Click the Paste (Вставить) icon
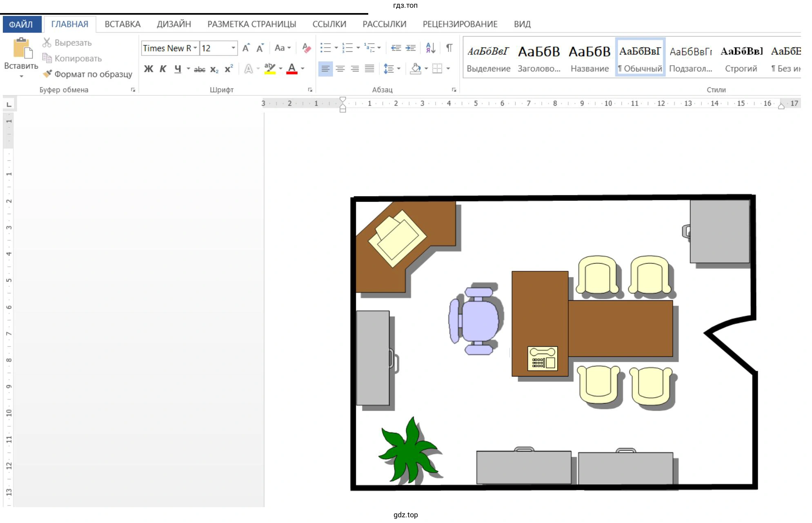Screen dimensions: 812x523 pyautogui.click(x=22, y=48)
